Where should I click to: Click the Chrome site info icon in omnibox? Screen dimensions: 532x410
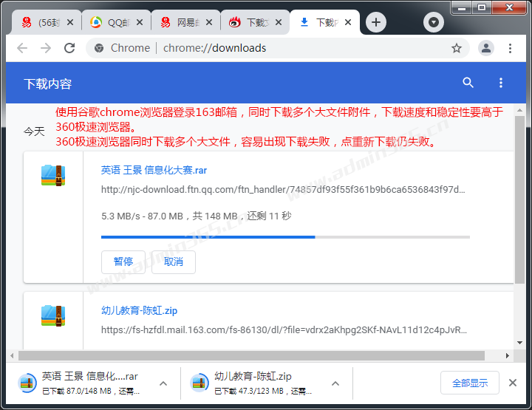99,48
